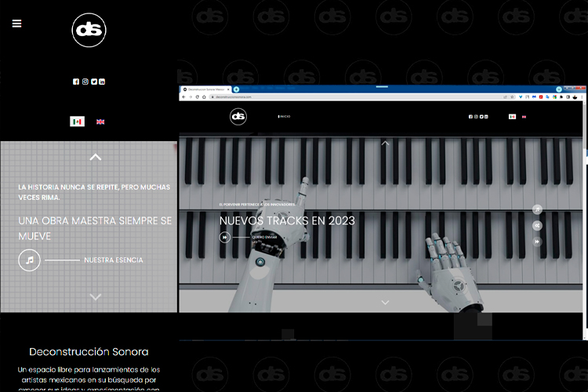Select the Deconstrucción Sonora browser tab
588x392 pixels.
coord(204,90)
